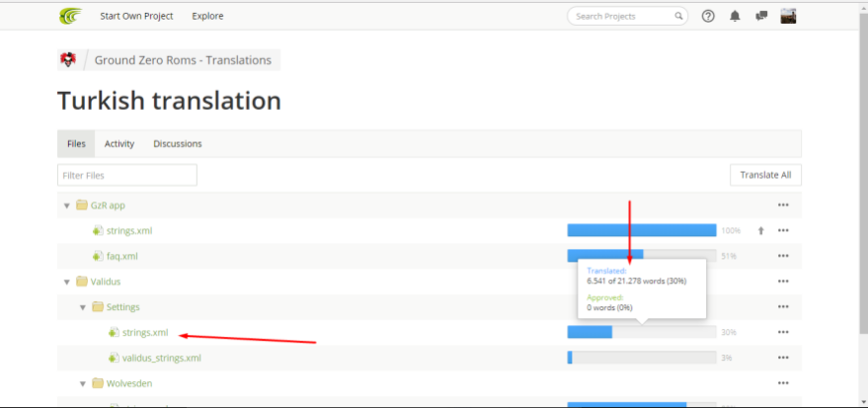Open the more options menu for Settings strings.xml
This screenshot has height=408, width=868.
pos(783,333)
